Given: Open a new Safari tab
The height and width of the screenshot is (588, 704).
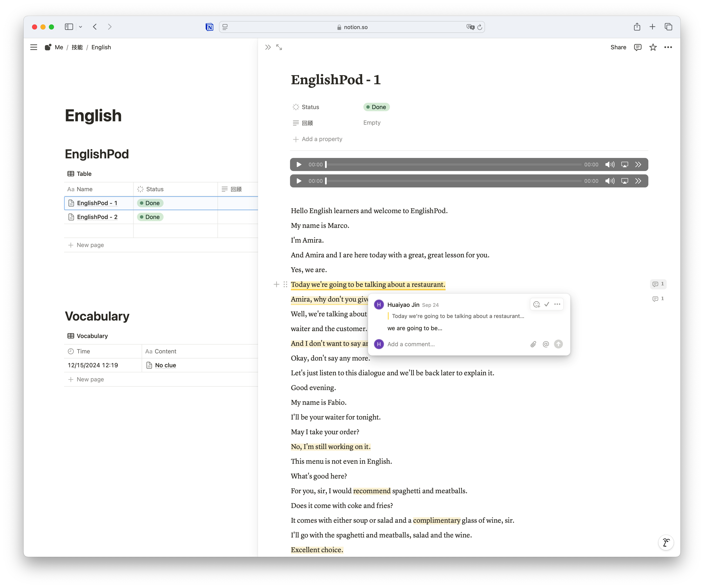Looking at the screenshot, I should [652, 27].
